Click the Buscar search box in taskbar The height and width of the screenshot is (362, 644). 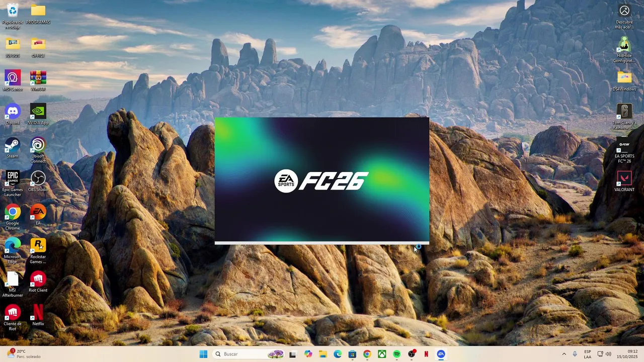tap(249, 354)
